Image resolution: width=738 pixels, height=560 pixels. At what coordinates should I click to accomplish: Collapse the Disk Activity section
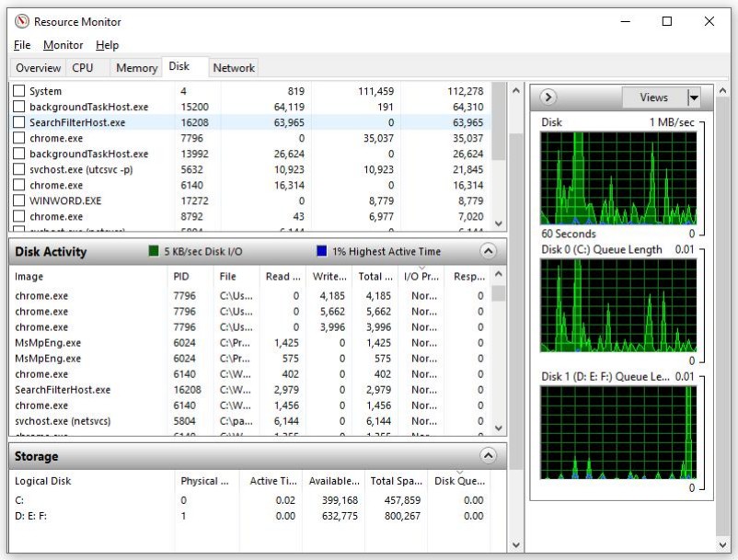pyautogui.click(x=488, y=251)
